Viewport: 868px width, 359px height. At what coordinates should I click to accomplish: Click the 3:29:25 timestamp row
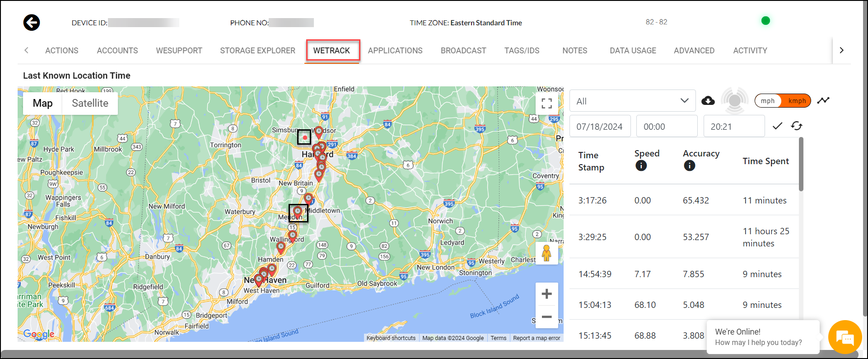tap(684, 237)
